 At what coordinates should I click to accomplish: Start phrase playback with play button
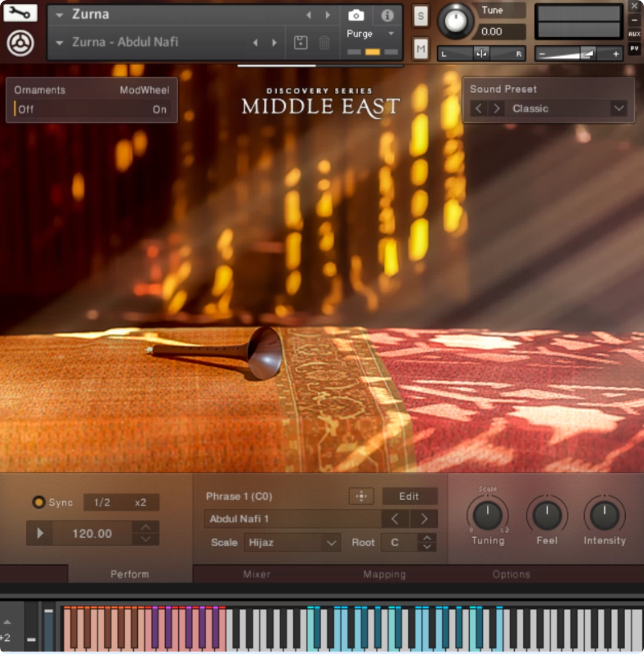pyautogui.click(x=40, y=533)
